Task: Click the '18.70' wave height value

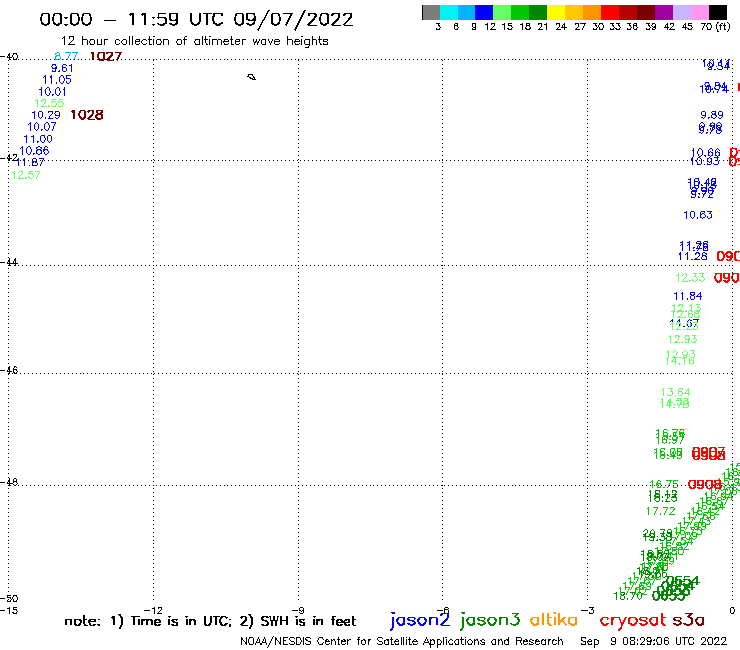Action: point(627,596)
